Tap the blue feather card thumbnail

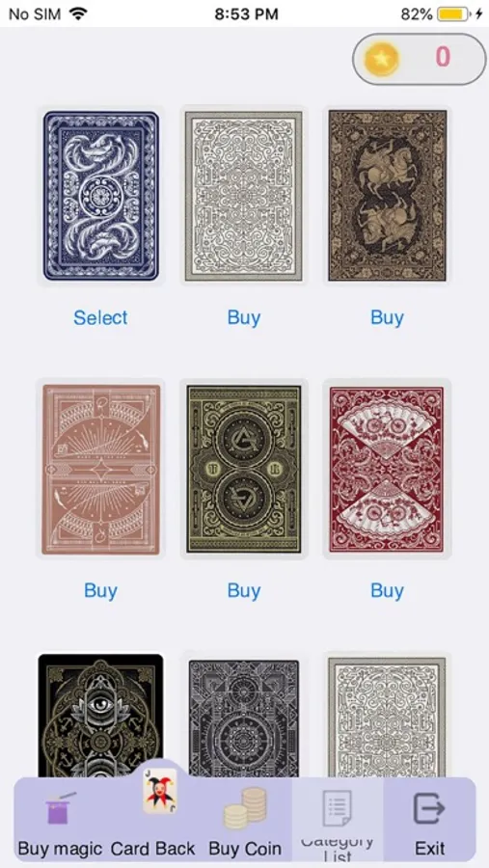pyautogui.click(x=101, y=196)
